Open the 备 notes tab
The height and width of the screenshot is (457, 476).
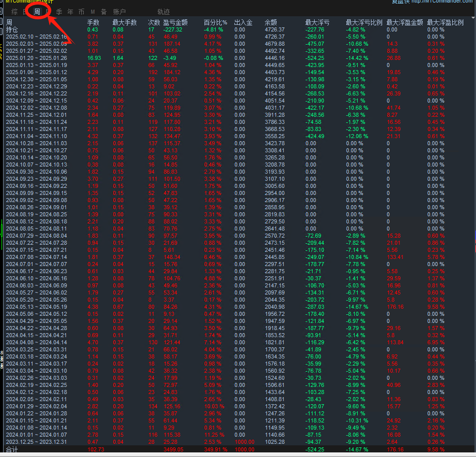point(104,11)
